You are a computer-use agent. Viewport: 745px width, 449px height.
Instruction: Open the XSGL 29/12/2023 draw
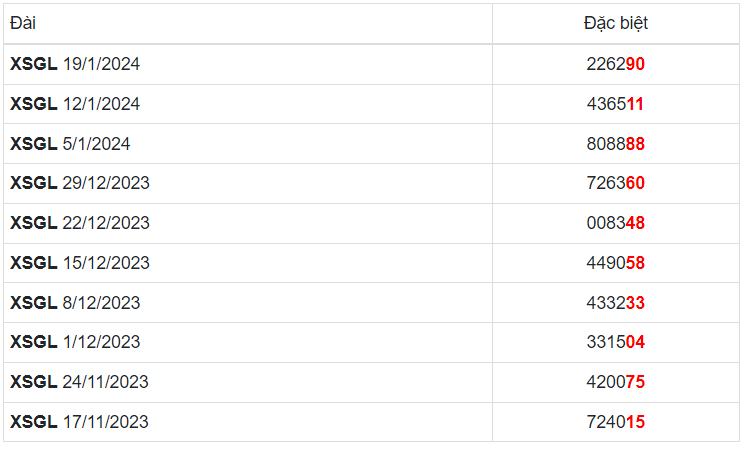coord(80,183)
